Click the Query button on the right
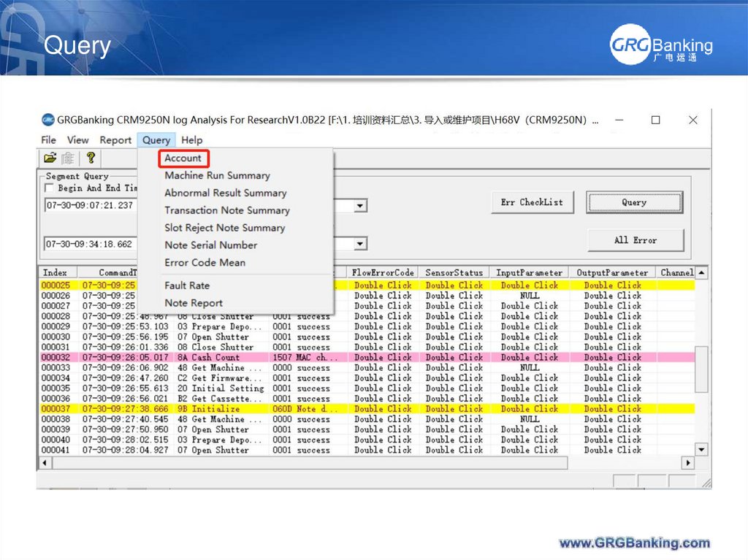Viewport: 748px width, 560px height. point(635,202)
